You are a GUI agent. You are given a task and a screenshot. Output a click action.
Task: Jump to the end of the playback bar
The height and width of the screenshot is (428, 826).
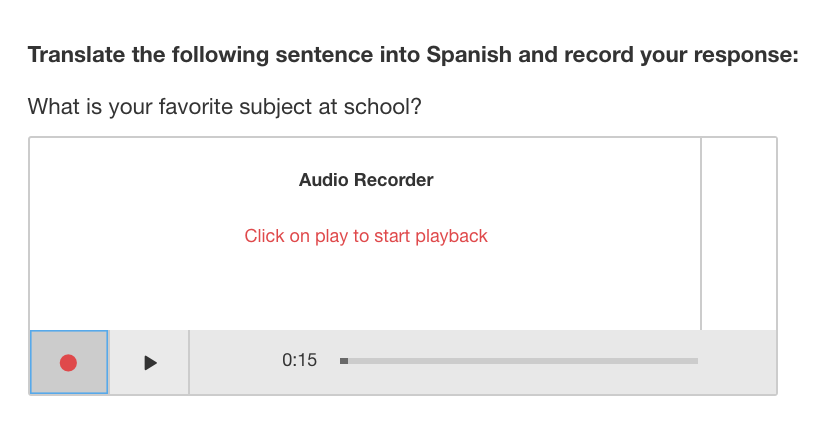pyautogui.click(x=696, y=360)
